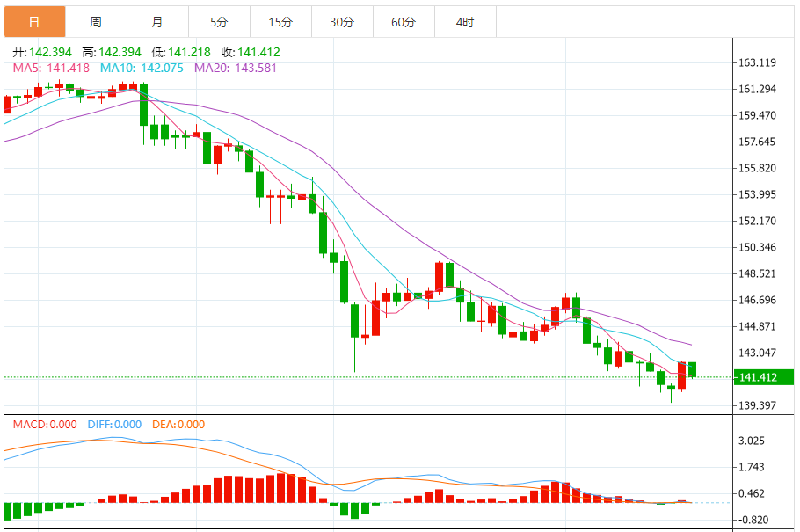Screen dimensions: 800x532
Task: Select the 日 daily timeframe tab
Action: click(x=34, y=22)
